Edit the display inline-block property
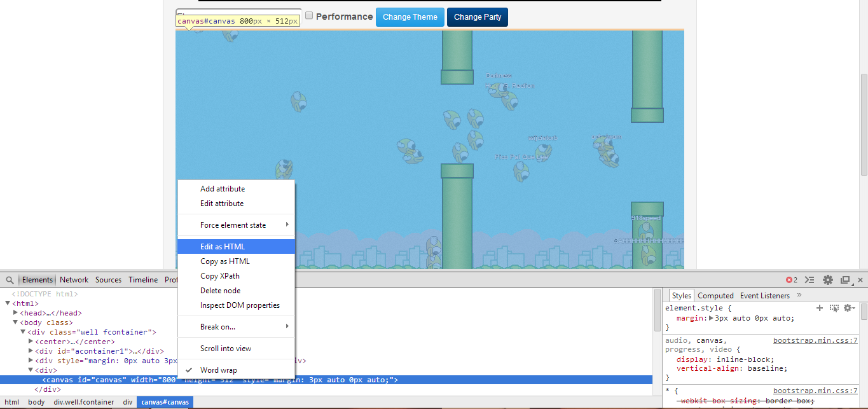The image size is (868, 409). (x=725, y=359)
